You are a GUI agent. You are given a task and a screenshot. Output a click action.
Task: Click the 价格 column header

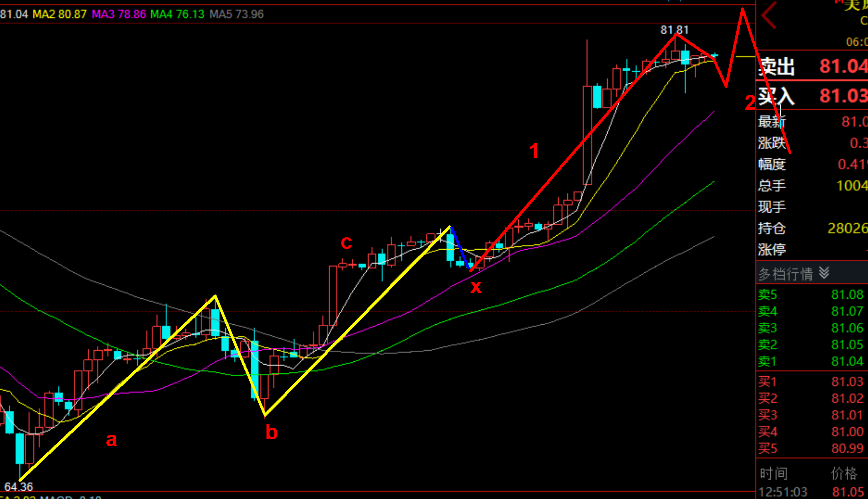click(x=844, y=473)
